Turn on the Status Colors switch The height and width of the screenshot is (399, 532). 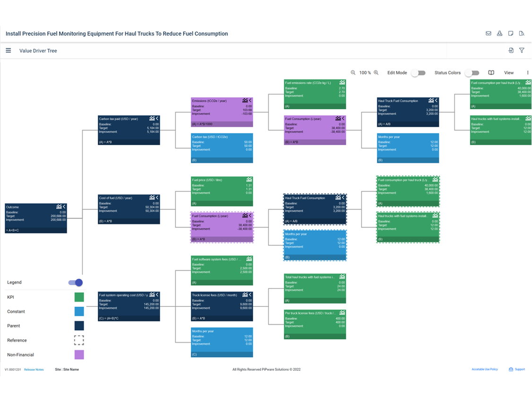click(472, 73)
